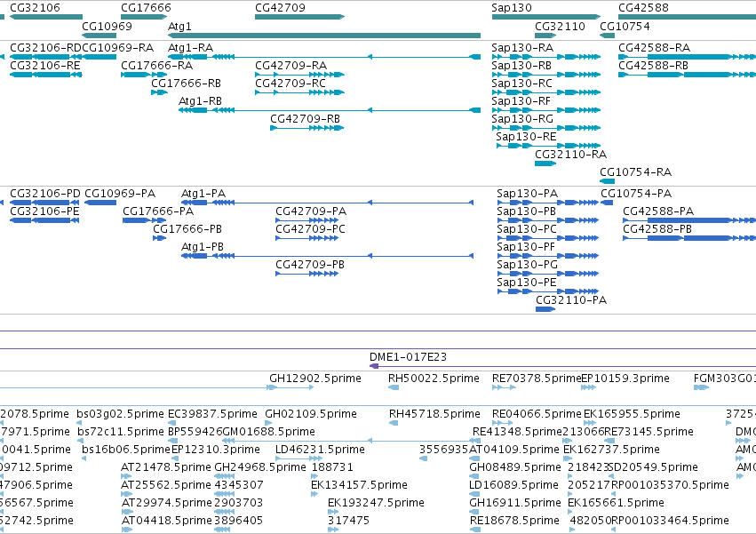Select the CG42709-PB protein label
The width and height of the screenshot is (756, 534).
pyautogui.click(x=310, y=265)
